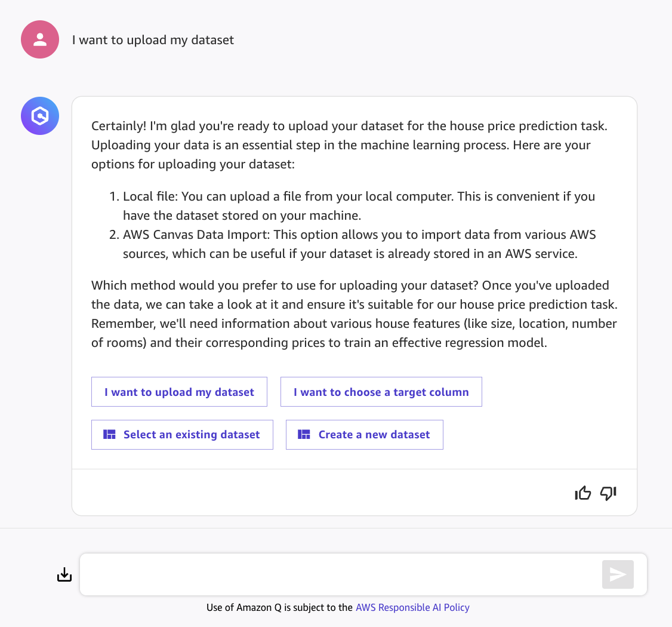The height and width of the screenshot is (627, 672).
Task: Focus the chat message input field
Action: (x=341, y=574)
